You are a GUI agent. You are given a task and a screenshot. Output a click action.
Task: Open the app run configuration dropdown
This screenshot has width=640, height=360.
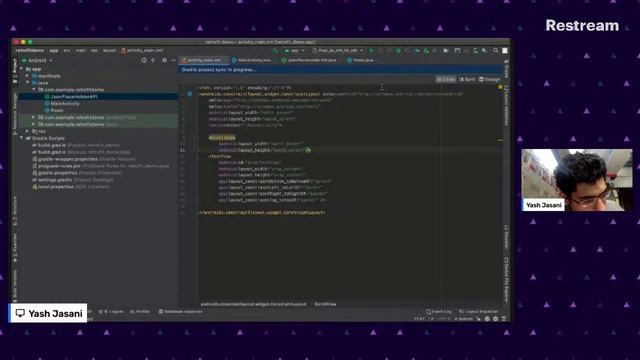pyautogui.click(x=295, y=51)
